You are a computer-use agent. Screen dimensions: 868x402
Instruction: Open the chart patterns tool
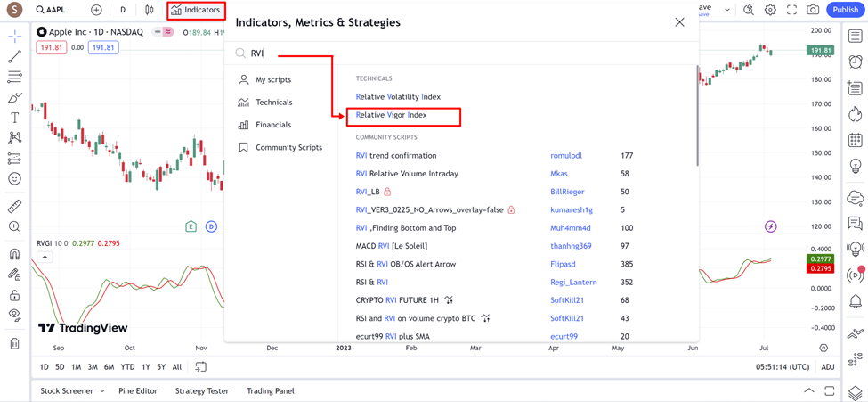coord(15,137)
